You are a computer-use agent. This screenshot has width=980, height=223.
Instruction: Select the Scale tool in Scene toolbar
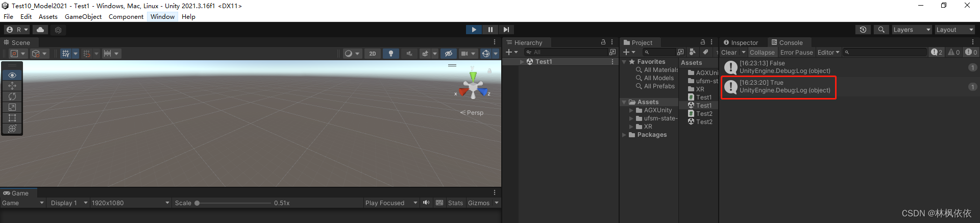point(12,107)
